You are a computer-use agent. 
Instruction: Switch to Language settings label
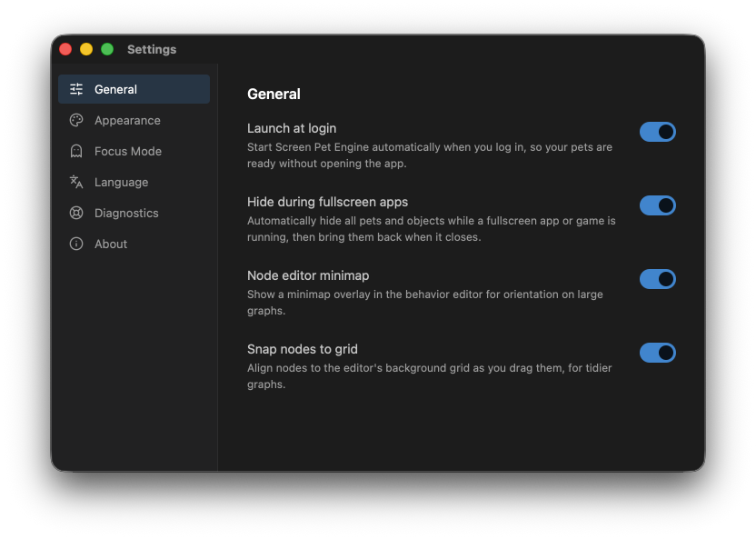click(x=121, y=182)
